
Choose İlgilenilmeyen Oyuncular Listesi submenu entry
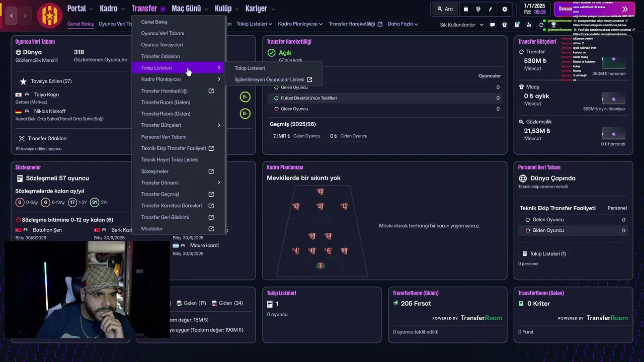(x=273, y=79)
